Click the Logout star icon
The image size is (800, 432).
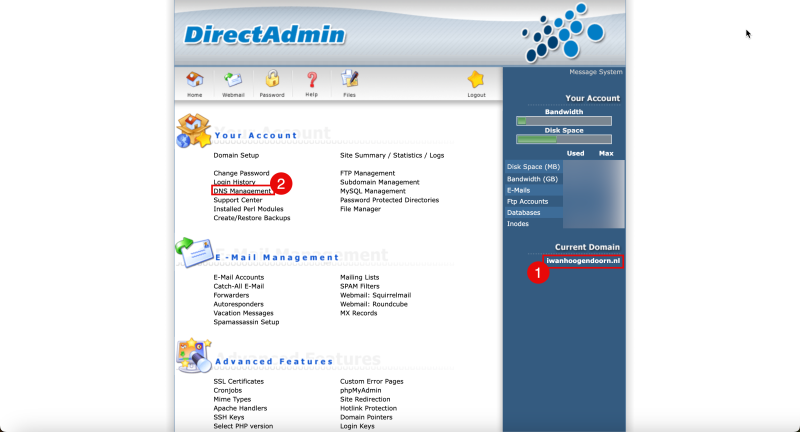[476, 80]
